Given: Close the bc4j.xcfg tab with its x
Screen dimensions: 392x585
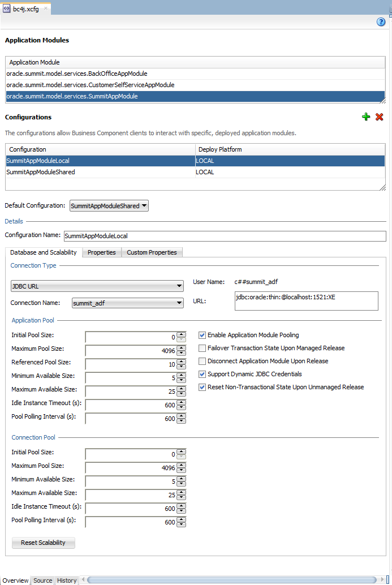Looking at the screenshot, I should (x=46, y=8).
